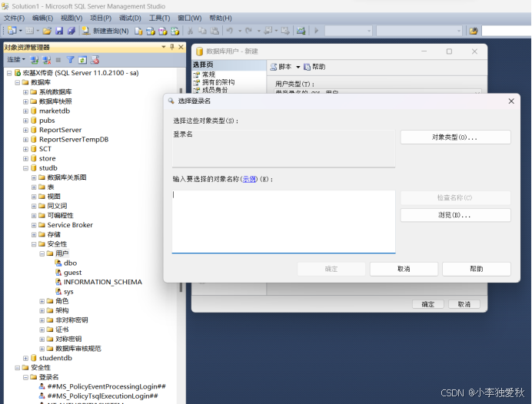Image resolution: width=532 pixels, height=404 pixels.
Task: Click the object name entry text box
Action: (284, 222)
